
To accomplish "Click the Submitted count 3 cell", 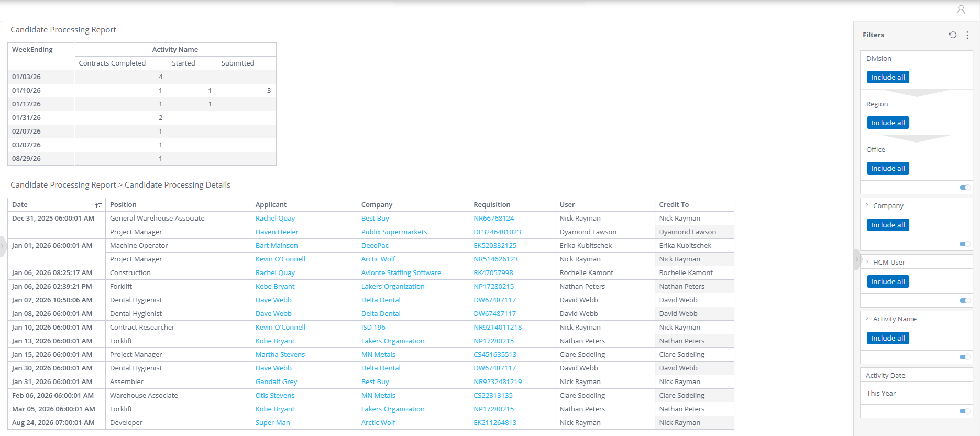I will pyautogui.click(x=246, y=90).
